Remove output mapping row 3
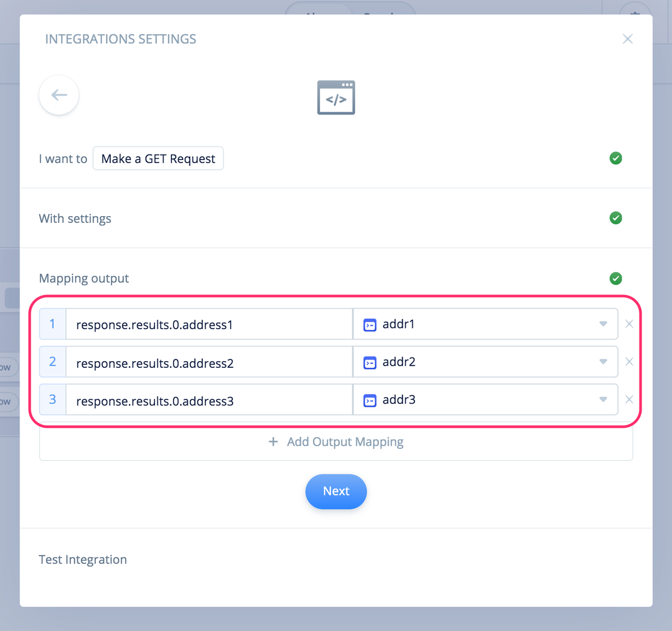The height and width of the screenshot is (631, 672). point(629,399)
